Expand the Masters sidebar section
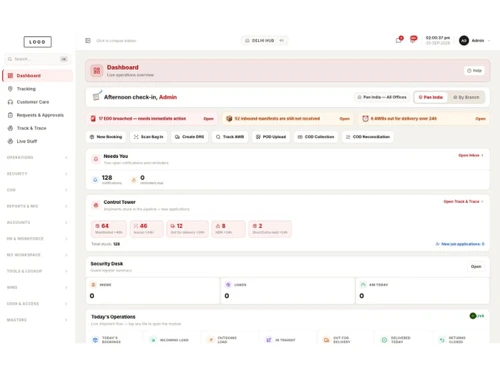Image resolution: width=500 pixels, height=375 pixels. 37,320
